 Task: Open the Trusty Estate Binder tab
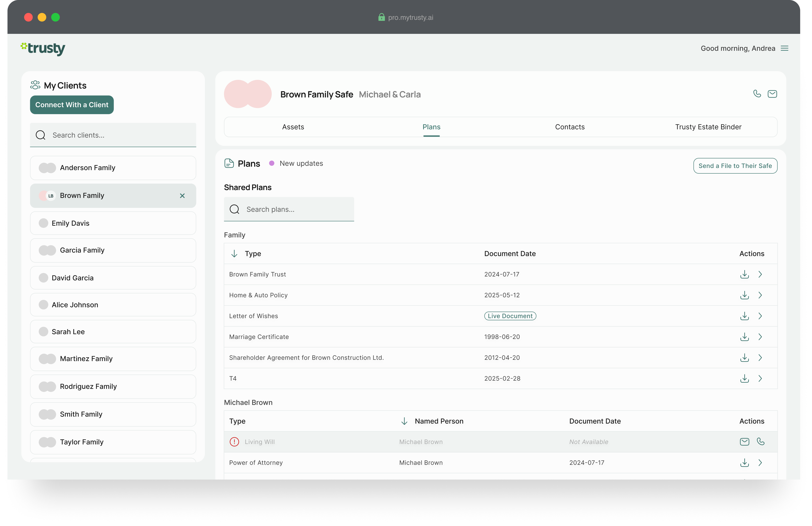708,127
